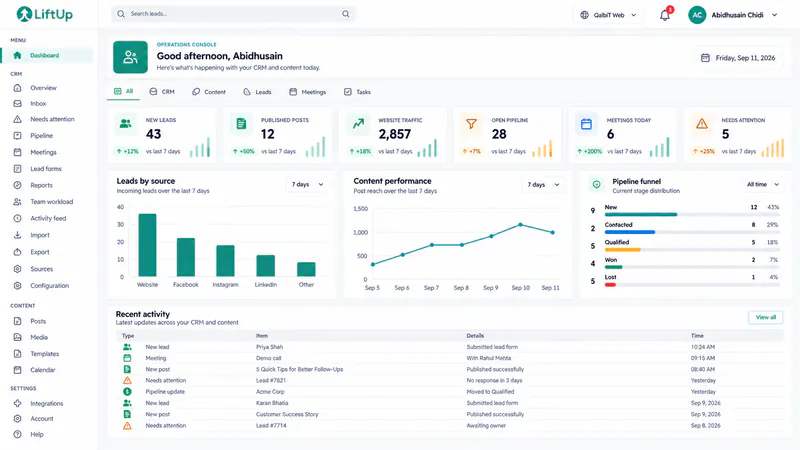This screenshot has width=800, height=450.
Task: Open the QalbiT Web workspace dropdown
Action: tap(608, 15)
